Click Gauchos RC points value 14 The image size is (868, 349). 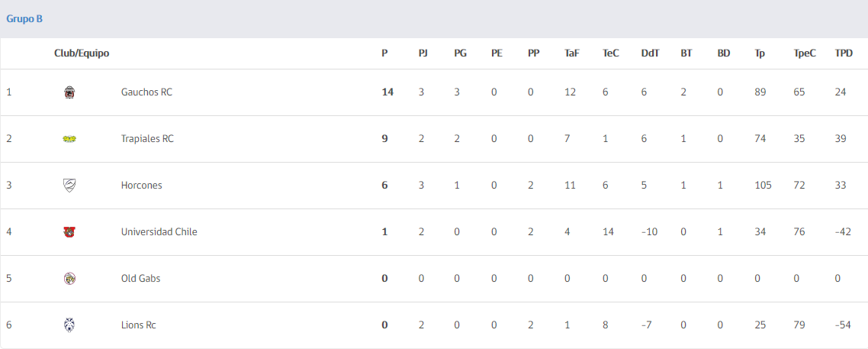(387, 92)
